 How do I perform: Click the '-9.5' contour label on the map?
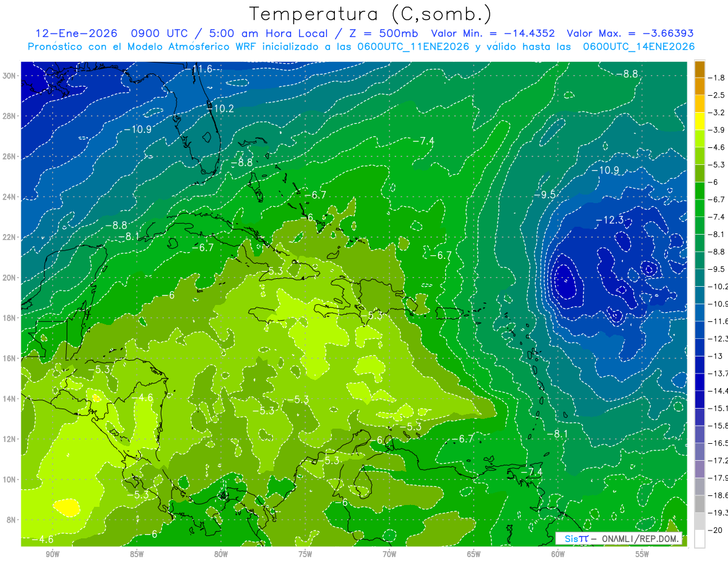coord(545,195)
